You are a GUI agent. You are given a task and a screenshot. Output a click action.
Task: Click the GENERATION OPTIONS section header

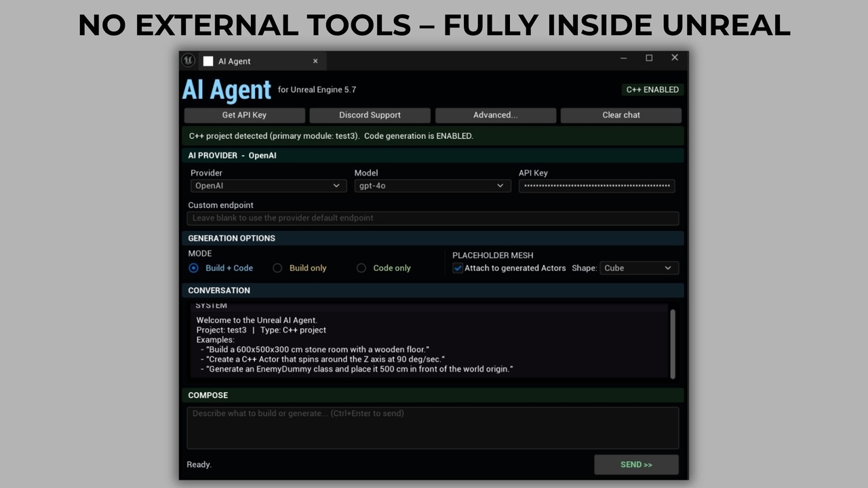point(433,238)
